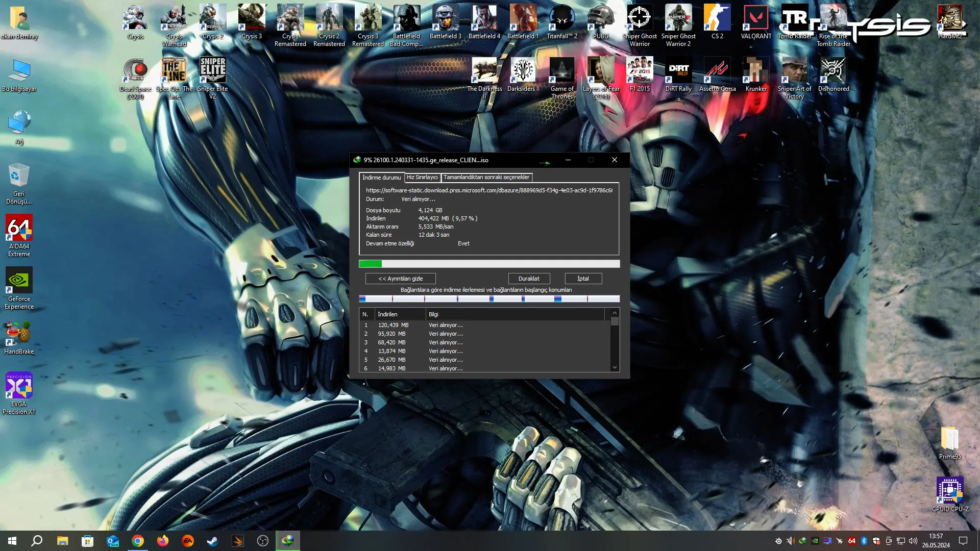Select connection row 1 with 120,439 MB
This screenshot has width=980, height=551.
[484, 325]
